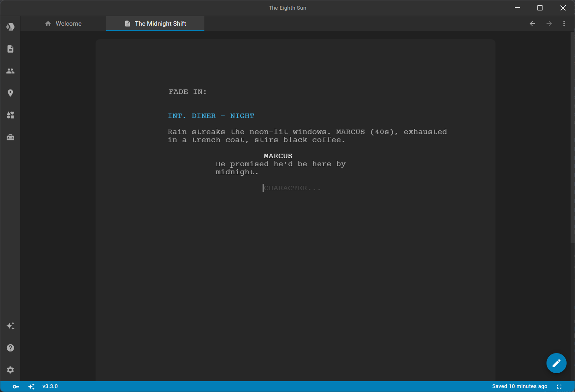This screenshot has height=392, width=575.
Task: Navigate back with the left arrow
Action: coord(532,24)
